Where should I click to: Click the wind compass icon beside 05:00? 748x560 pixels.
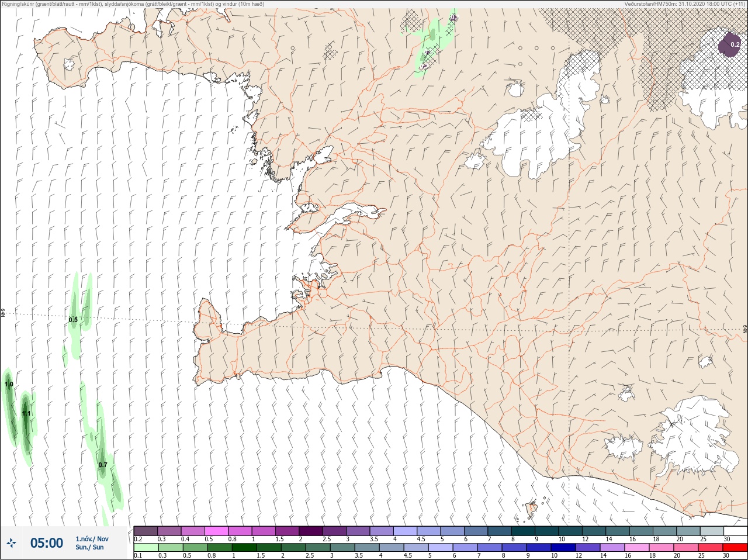12,543
